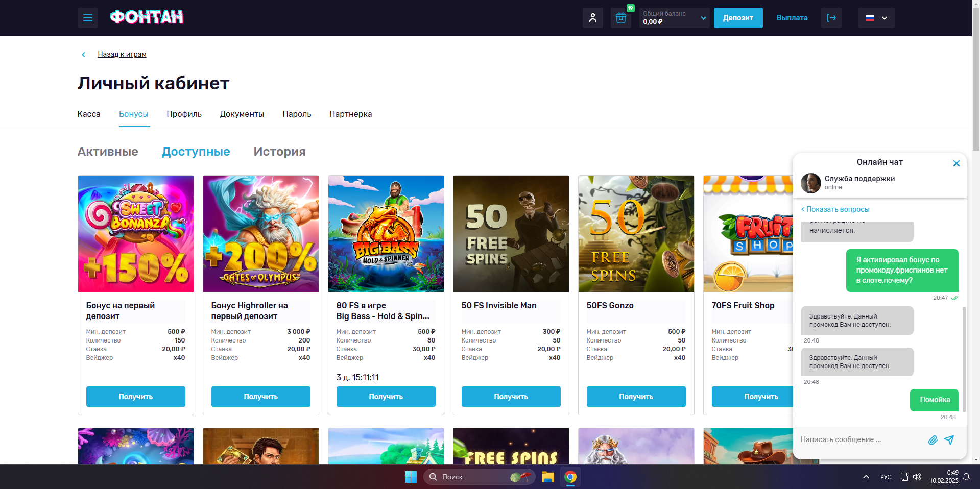This screenshot has width=980, height=489.
Task: Open the gift basket icon with badge
Action: click(x=621, y=18)
